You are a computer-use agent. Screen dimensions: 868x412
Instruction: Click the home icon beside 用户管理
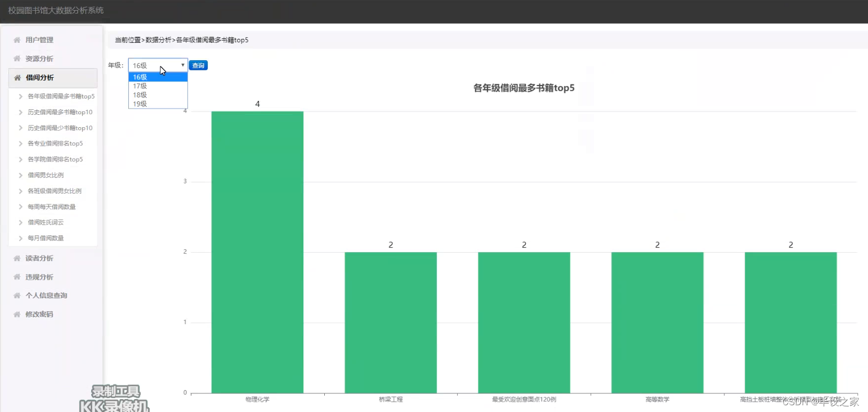[x=17, y=40]
